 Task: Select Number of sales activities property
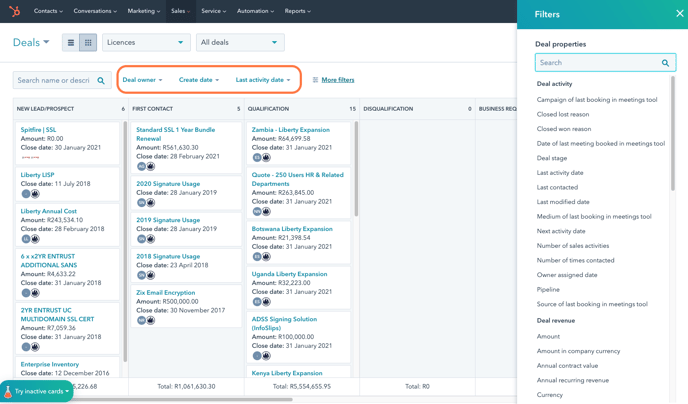coord(573,246)
